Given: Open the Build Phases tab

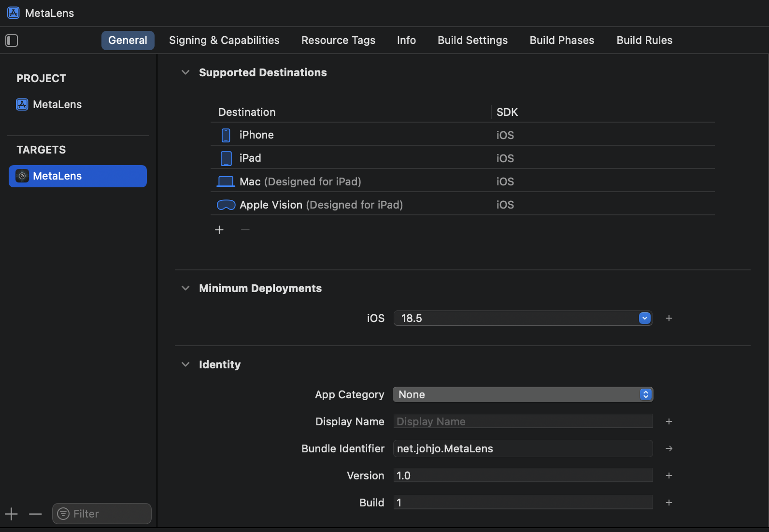Looking at the screenshot, I should (x=562, y=41).
